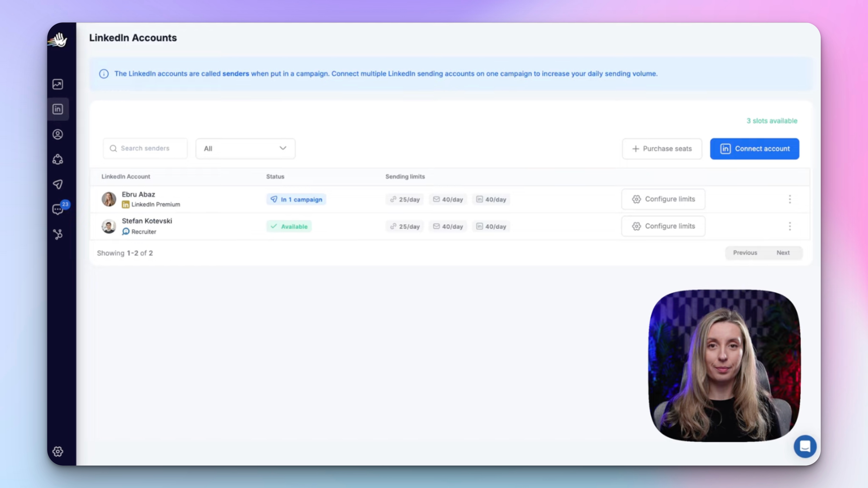This screenshot has width=868, height=488.
Task: Configure limits for Stefan Kotevski
Action: (x=663, y=226)
